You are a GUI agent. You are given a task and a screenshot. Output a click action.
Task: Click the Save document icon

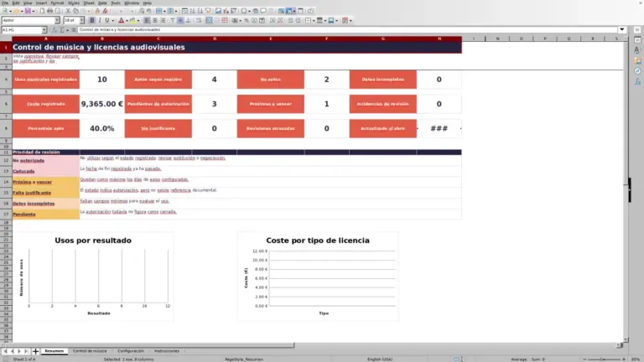28,11
